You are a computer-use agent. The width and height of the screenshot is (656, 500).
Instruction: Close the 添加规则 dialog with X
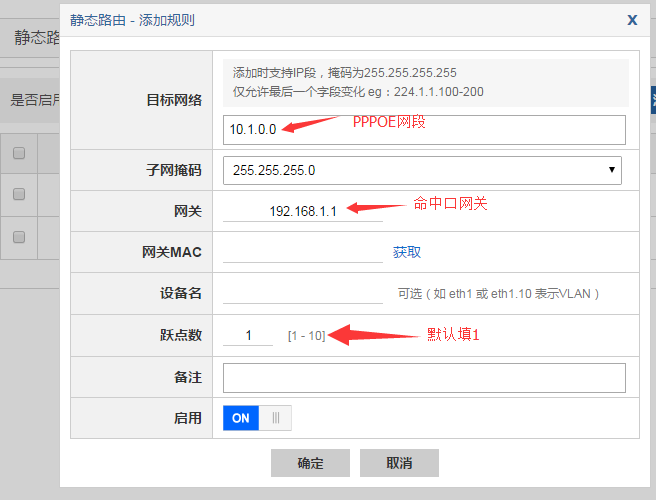[632, 19]
